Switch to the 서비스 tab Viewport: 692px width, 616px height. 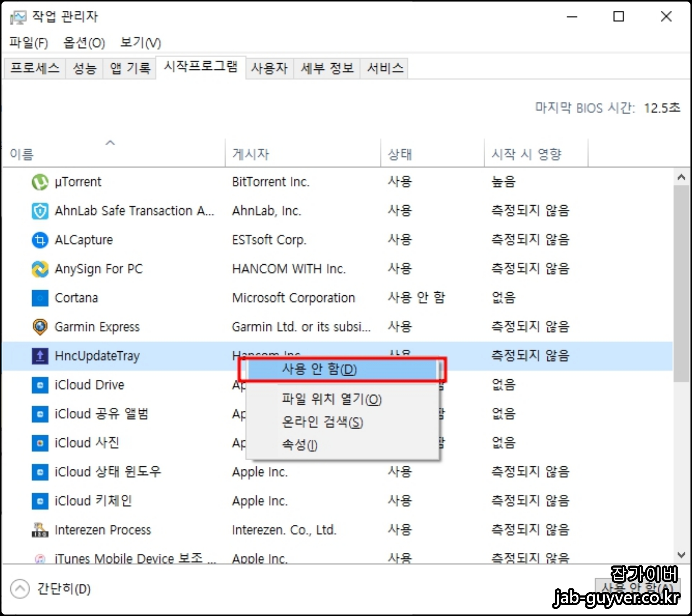(385, 68)
